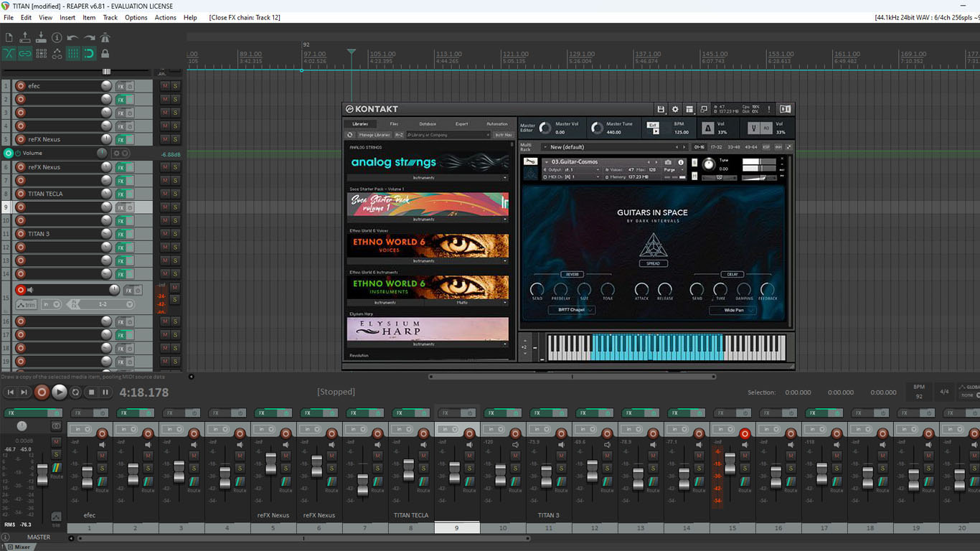Click Kontakt exclamation panic icon
980x551 pixels.
coord(769,109)
